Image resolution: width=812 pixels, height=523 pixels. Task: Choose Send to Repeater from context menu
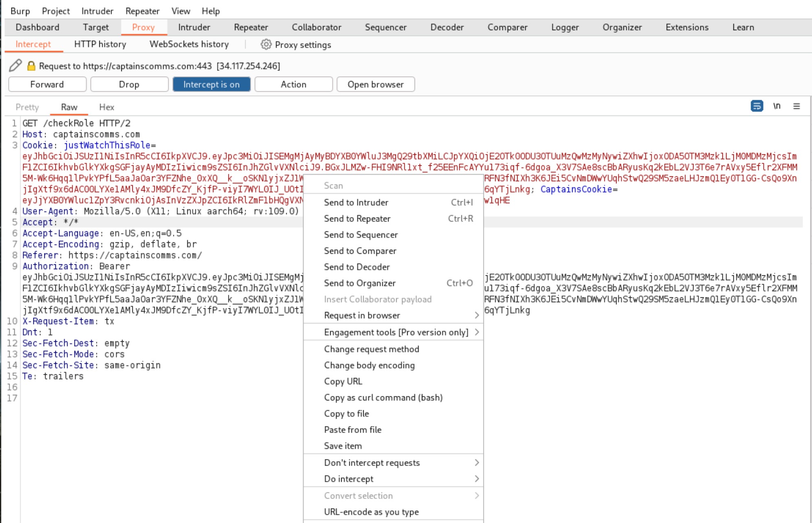(x=393, y=219)
